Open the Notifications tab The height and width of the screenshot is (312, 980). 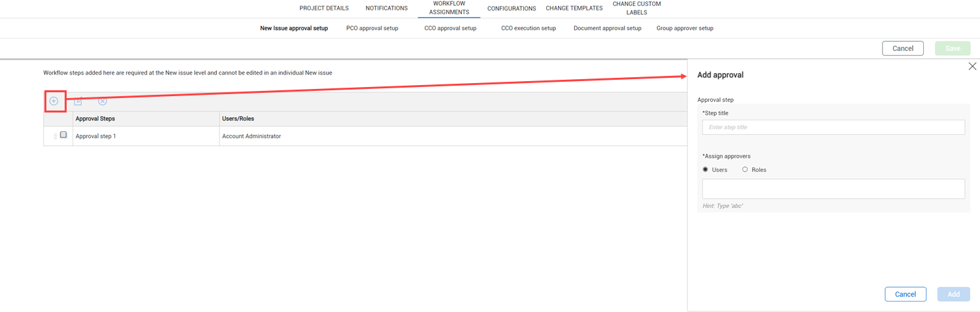[387, 9]
